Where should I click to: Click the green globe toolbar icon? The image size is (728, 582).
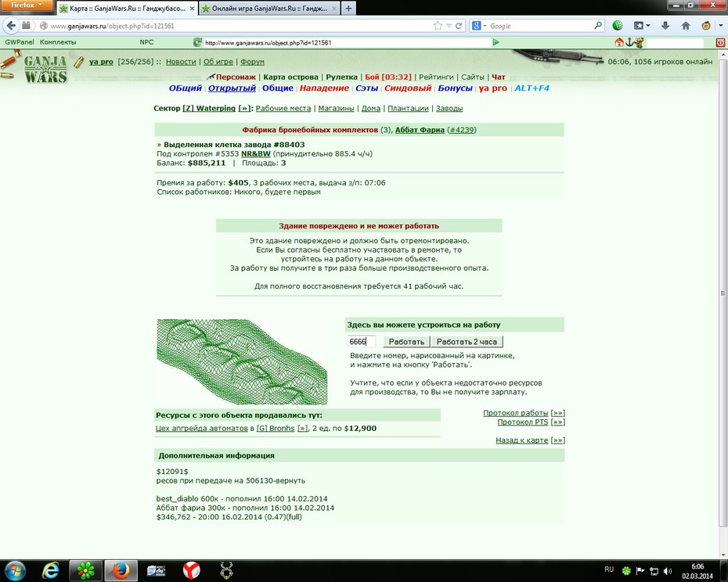click(x=618, y=26)
